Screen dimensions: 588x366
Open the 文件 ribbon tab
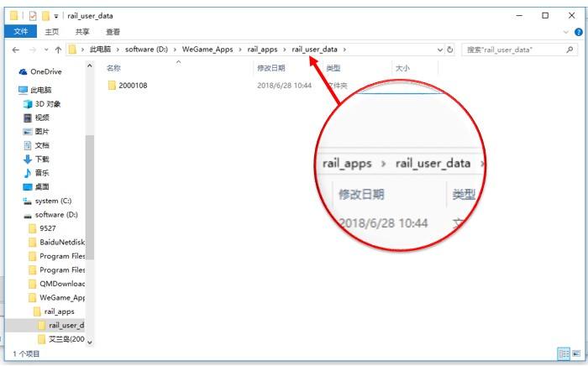coord(21,31)
